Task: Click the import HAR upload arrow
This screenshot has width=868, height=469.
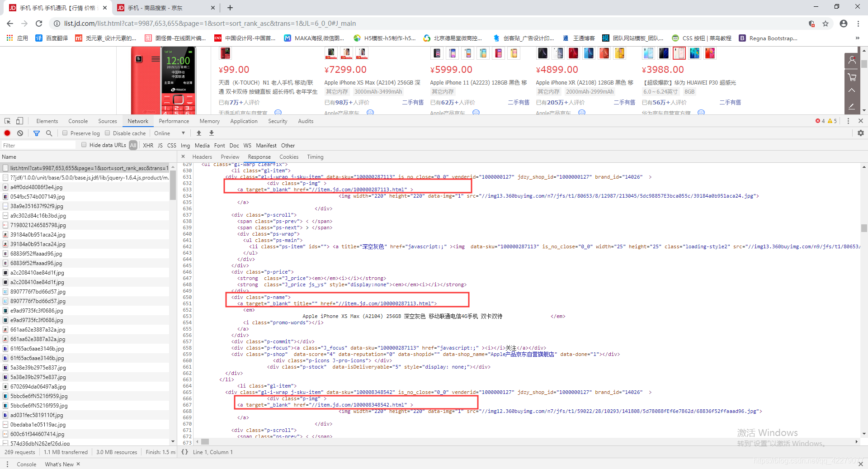Action: click(x=199, y=133)
